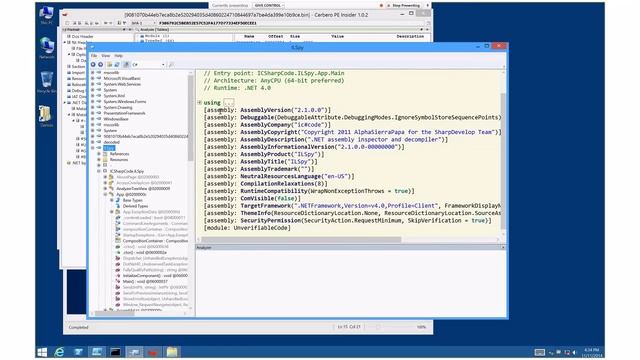
Task: Expand the System.Windows.Forms assembly node
Action: [x=93, y=102]
